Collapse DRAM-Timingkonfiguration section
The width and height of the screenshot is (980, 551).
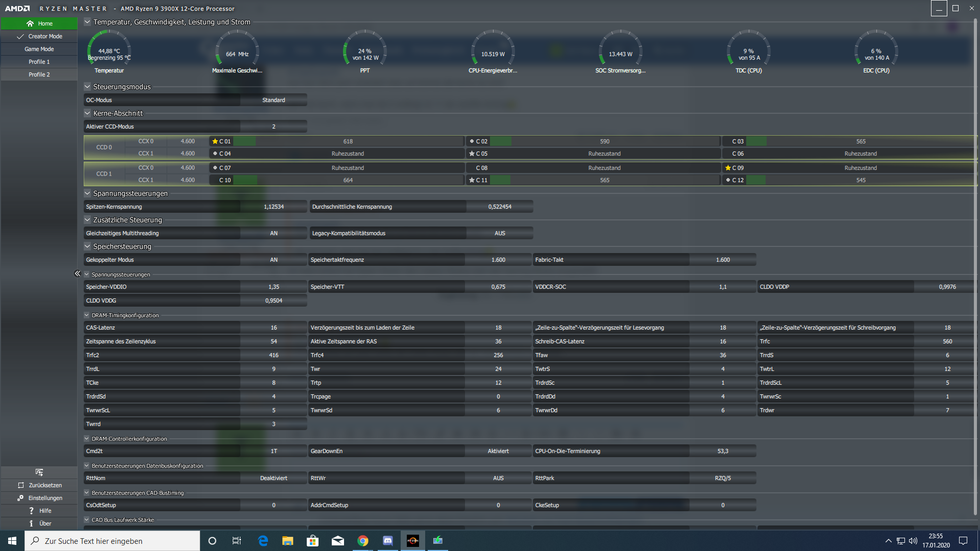click(x=87, y=315)
